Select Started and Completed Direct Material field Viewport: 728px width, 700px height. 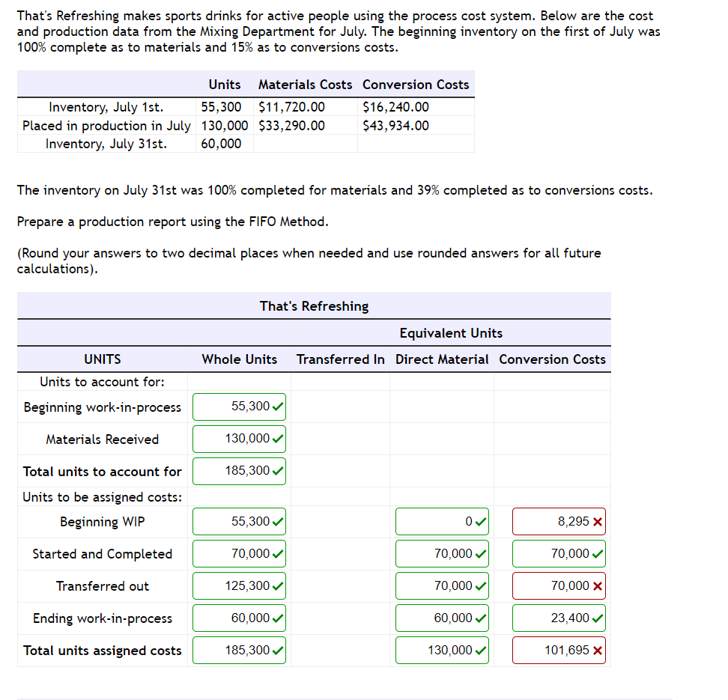tap(442, 554)
